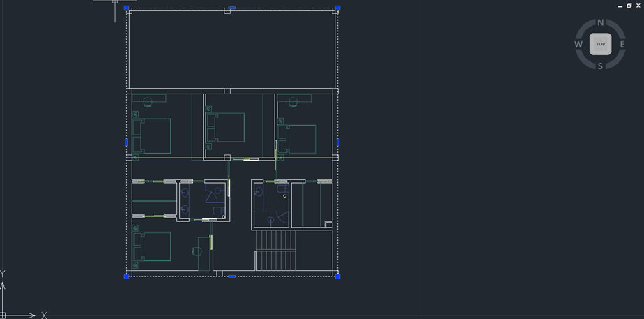The height and width of the screenshot is (319, 644).
Task: Select the S direction on the ViewCube compass
Action: [x=600, y=66]
